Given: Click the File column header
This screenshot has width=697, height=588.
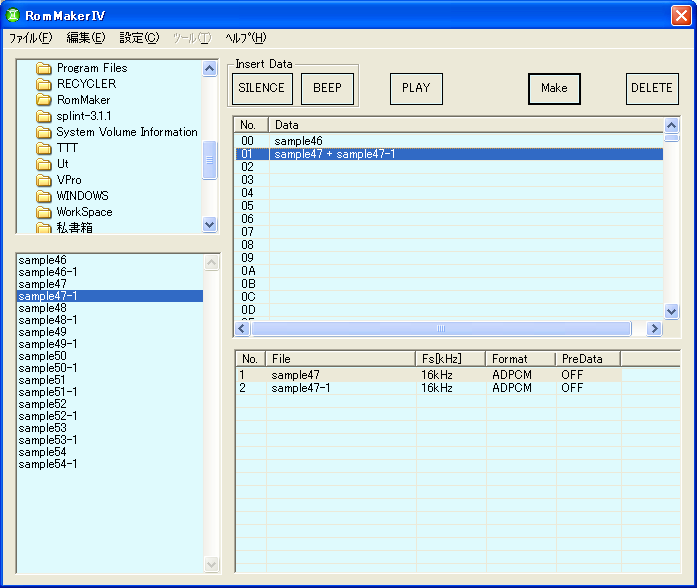Looking at the screenshot, I should (340, 359).
